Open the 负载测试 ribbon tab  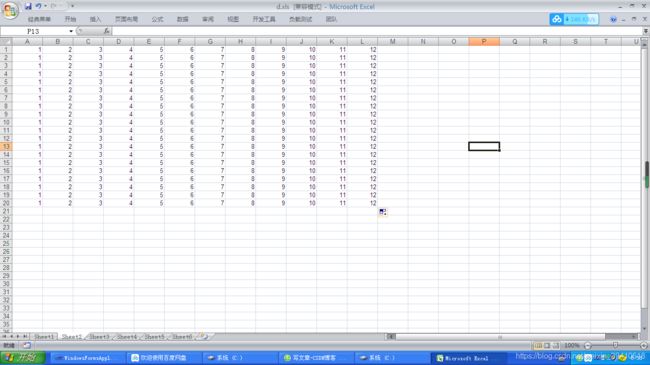click(x=301, y=19)
